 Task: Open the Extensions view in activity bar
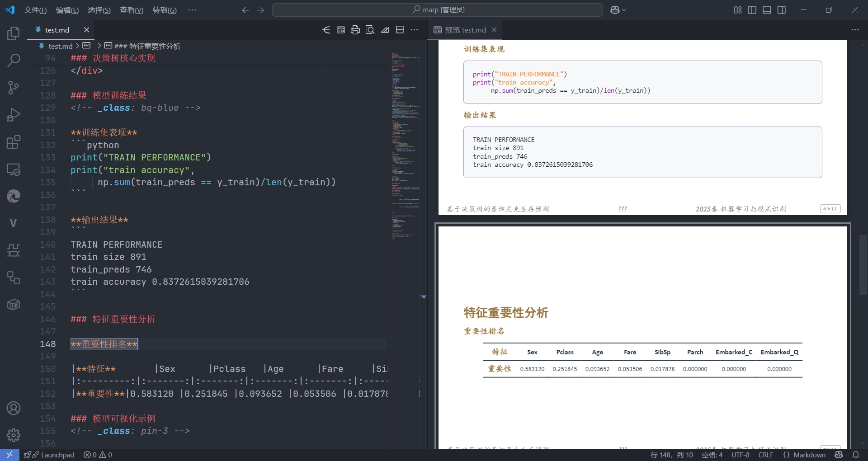(14, 142)
